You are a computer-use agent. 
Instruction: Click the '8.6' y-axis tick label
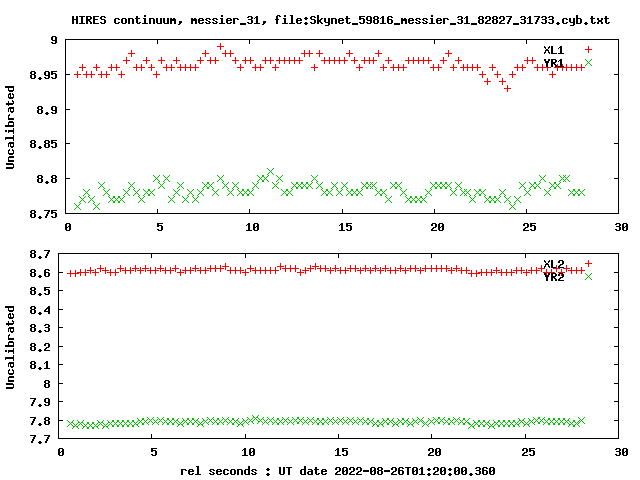click(x=40, y=273)
